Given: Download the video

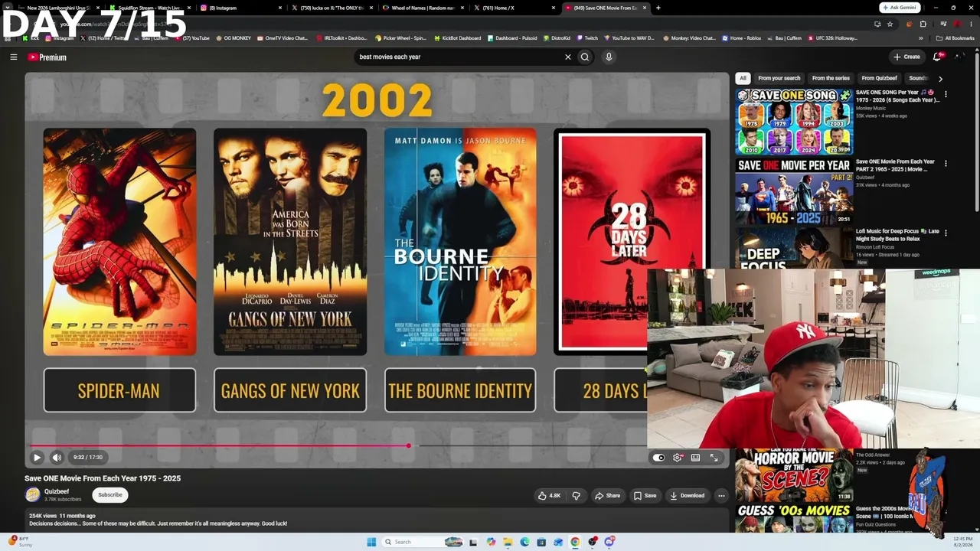Looking at the screenshot, I should click(688, 495).
